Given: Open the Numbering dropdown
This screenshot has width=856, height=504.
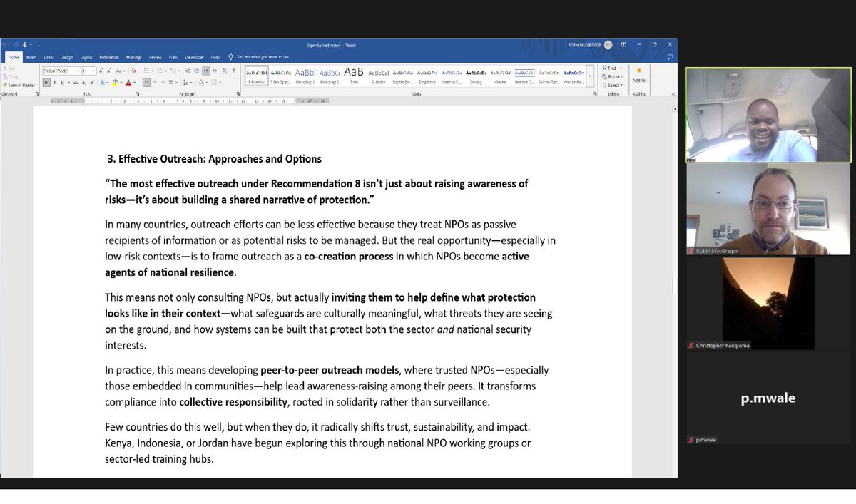Looking at the screenshot, I should click(x=166, y=71).
